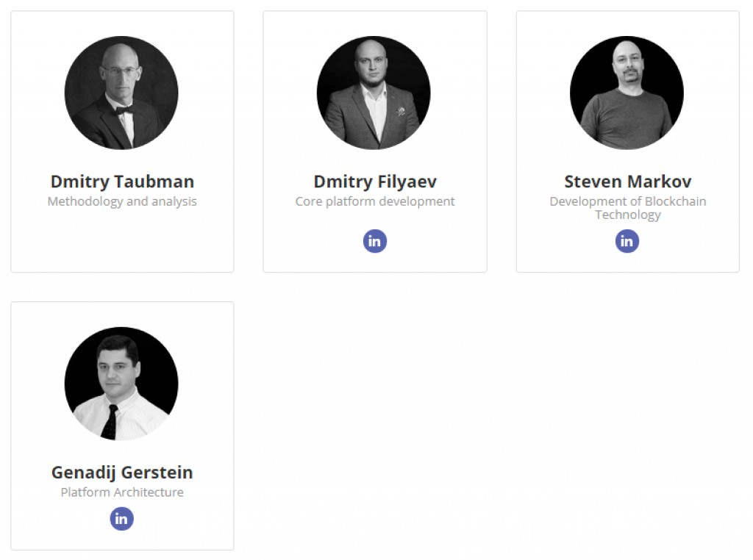The image size is (753, 560).
Task: Click blank card area beside Dmitry Filyaev's LinkedIn icon
Action: 432,241
